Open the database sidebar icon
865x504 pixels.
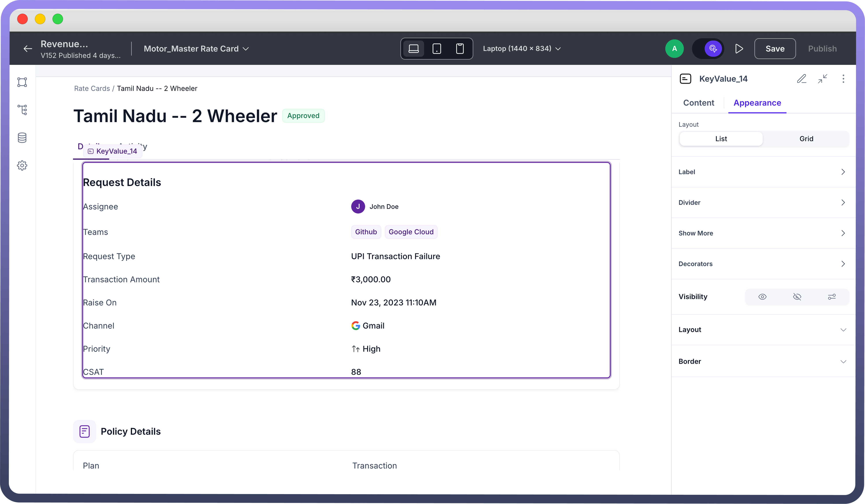[22, 138]
